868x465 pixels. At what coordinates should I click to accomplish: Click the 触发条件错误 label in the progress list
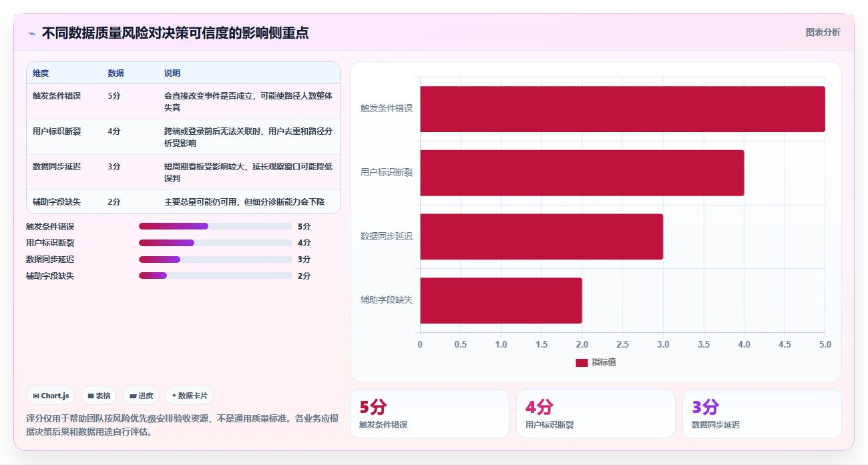[50, 226]
